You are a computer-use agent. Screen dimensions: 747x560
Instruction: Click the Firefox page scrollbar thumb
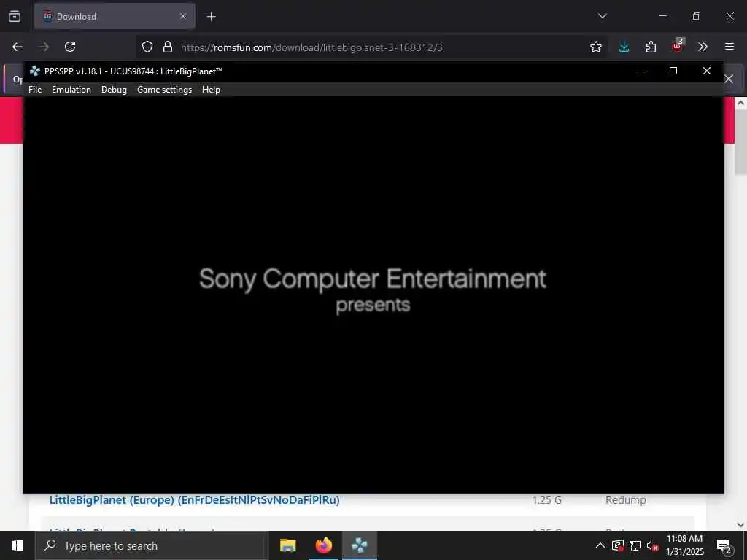point(741,143)
